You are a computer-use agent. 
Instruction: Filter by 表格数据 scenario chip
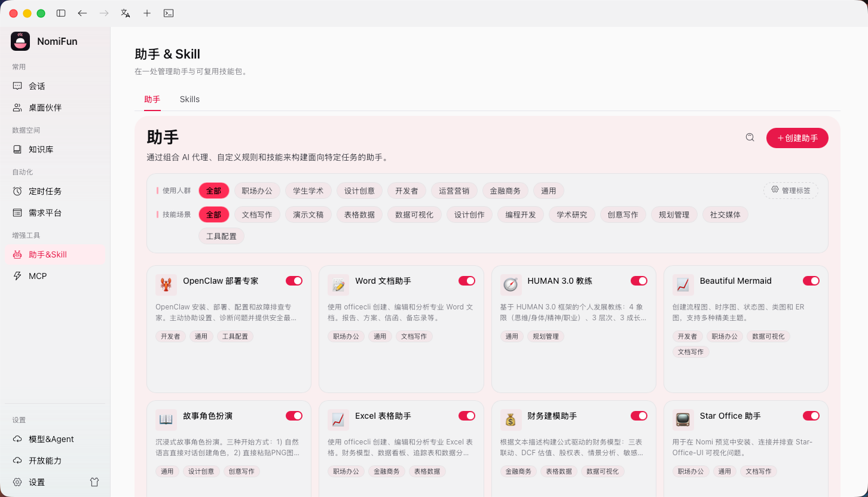(x=359, y=214)
